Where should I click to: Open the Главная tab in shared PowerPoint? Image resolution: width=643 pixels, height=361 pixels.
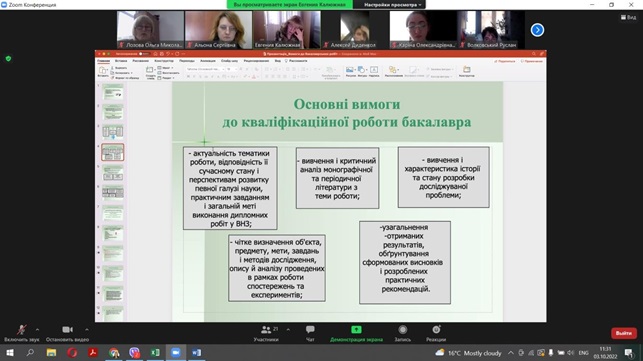103,61
